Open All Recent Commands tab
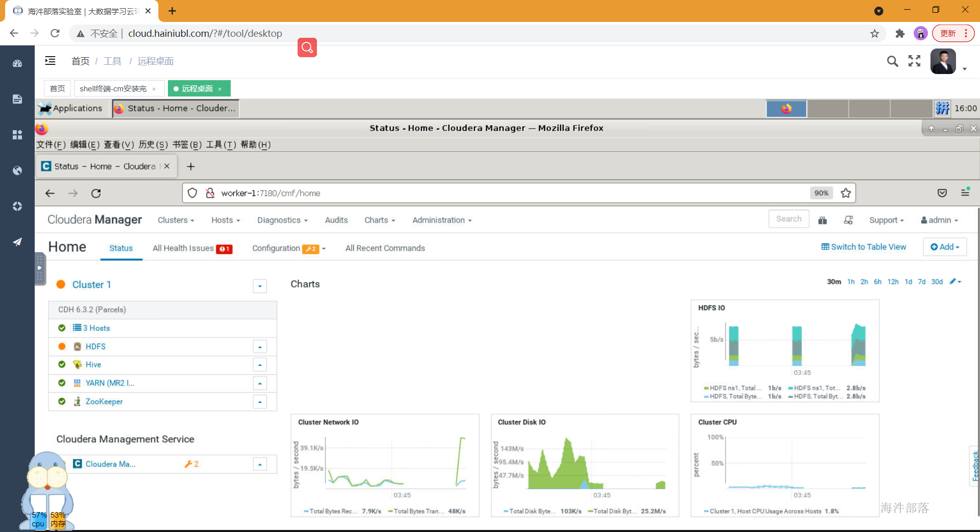The width and height of the screenshot is (980, 532). 385,248
